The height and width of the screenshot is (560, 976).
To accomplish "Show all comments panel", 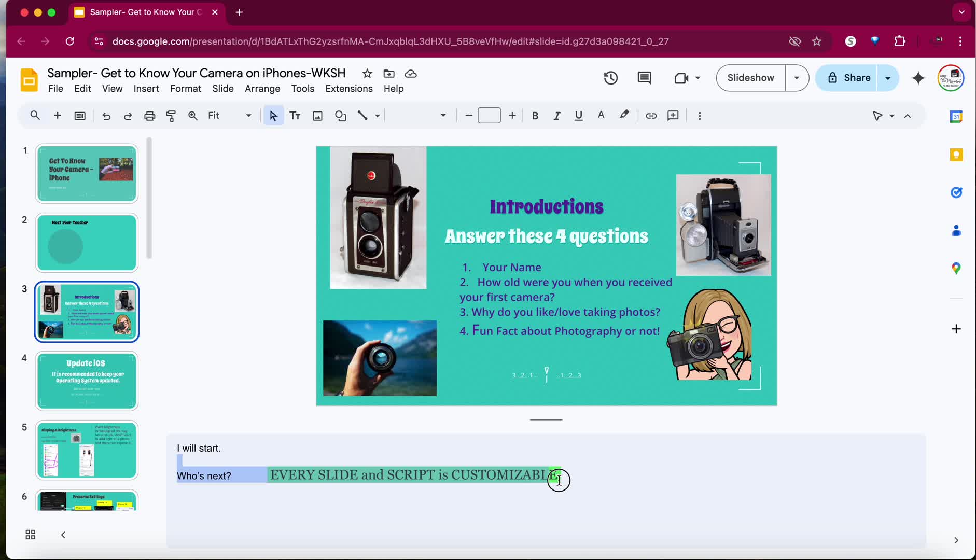I will coord(644,78).
